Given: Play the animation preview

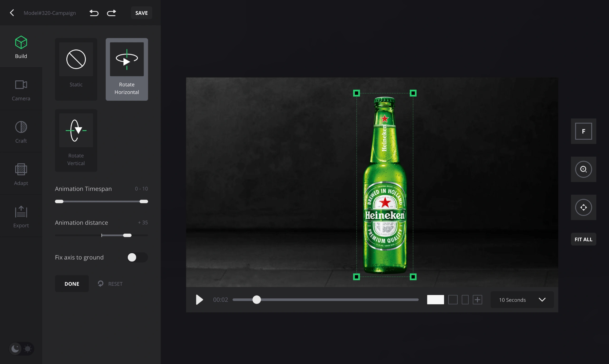Looking at the screenshot, I should [199, 300].
